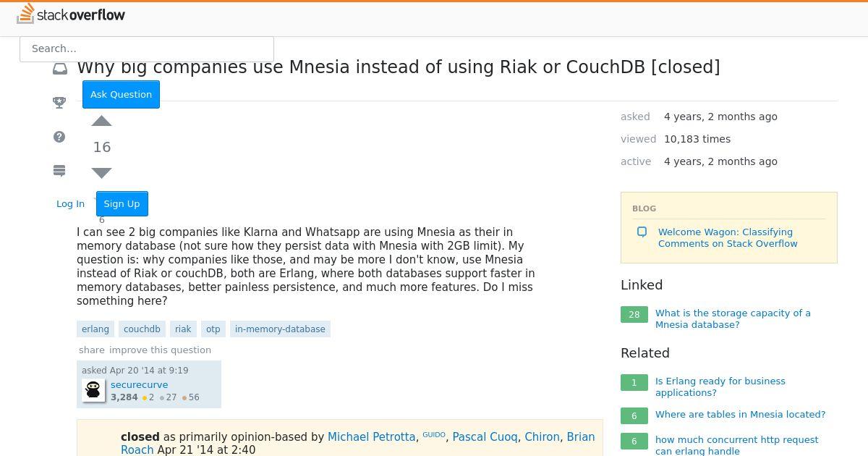Click the share link under the question

point(92,350)
